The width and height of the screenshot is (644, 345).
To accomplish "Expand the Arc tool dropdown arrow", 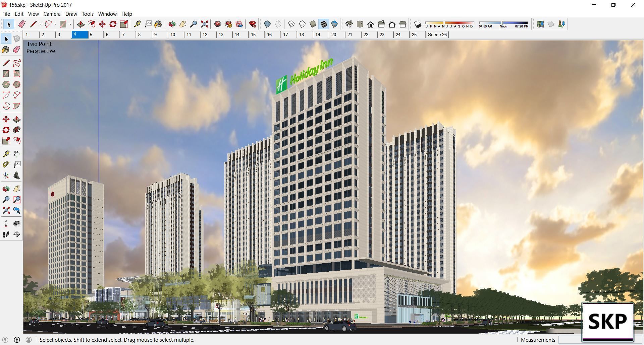I will coord(55,24).
